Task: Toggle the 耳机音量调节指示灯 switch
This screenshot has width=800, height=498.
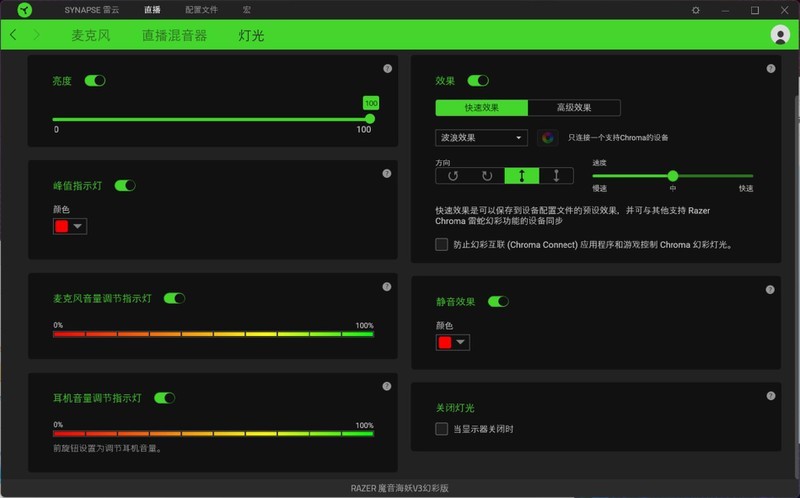Action: pos(165,398)
